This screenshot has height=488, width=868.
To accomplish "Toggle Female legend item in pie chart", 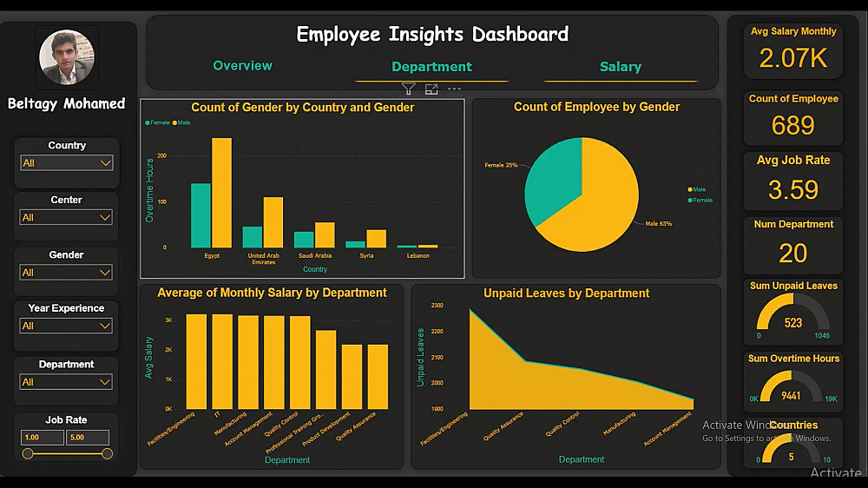I will click(700, 200).
